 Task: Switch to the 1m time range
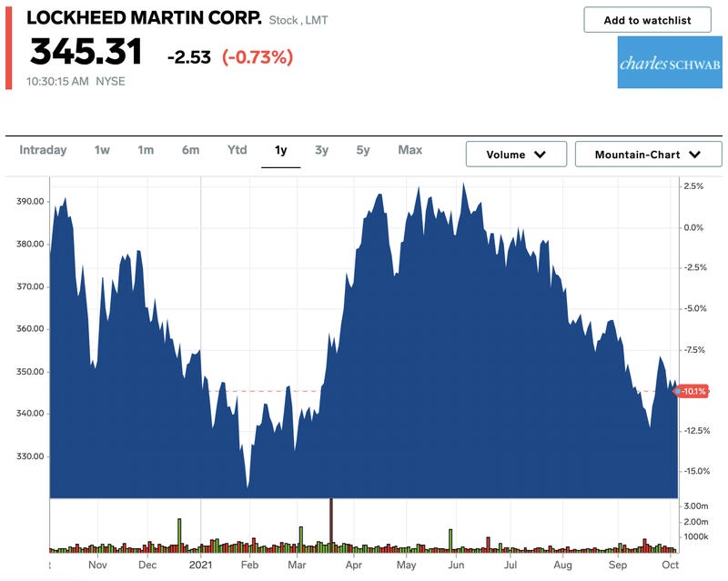pyautogui.click(x=146, y=150)
